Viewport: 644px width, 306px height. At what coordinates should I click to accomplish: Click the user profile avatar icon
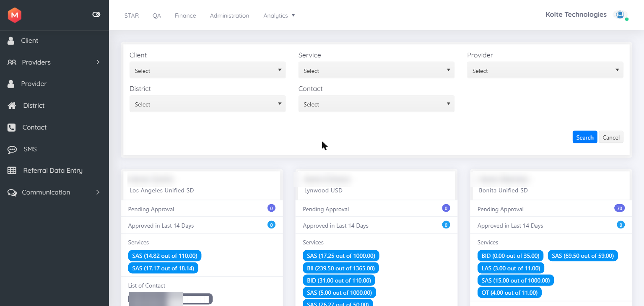pyautogui.click(x=621, y=15)
